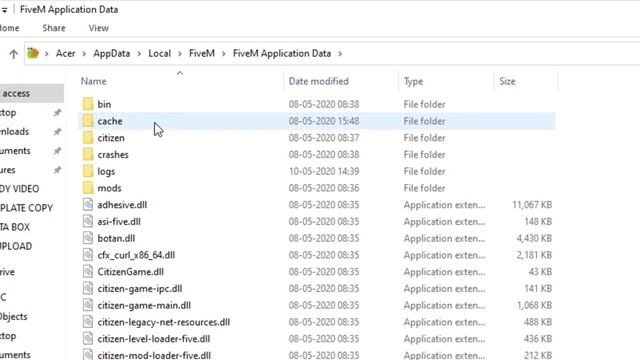Select the cache folder icon
Screen dimensions: 640x360
(88, 121)
